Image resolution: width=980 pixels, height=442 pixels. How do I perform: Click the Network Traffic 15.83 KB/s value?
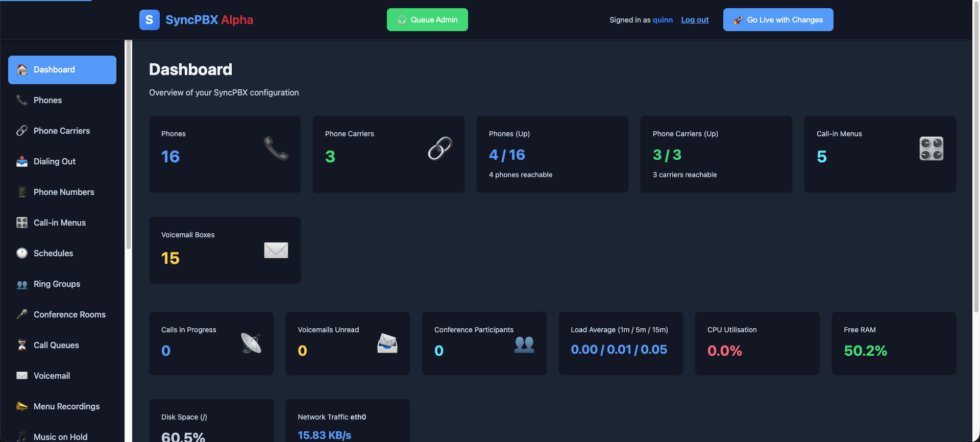coord(325,435)
